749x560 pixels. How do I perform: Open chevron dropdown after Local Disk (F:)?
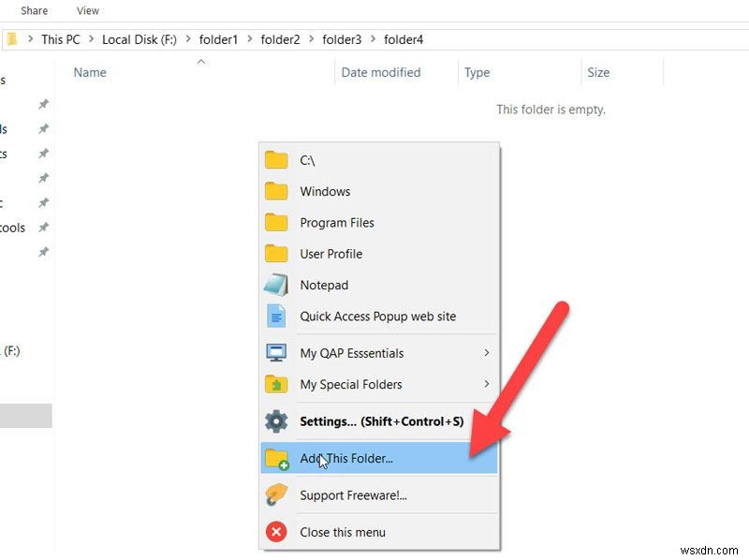[x=188, y=39]
